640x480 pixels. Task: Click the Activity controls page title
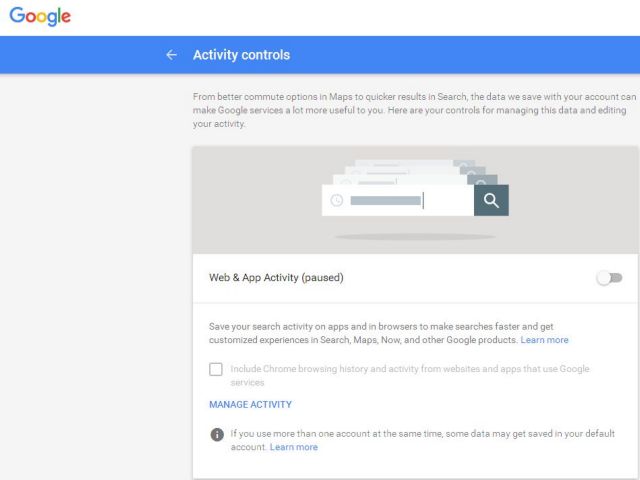pyautogui.click(x=241, y=55)
